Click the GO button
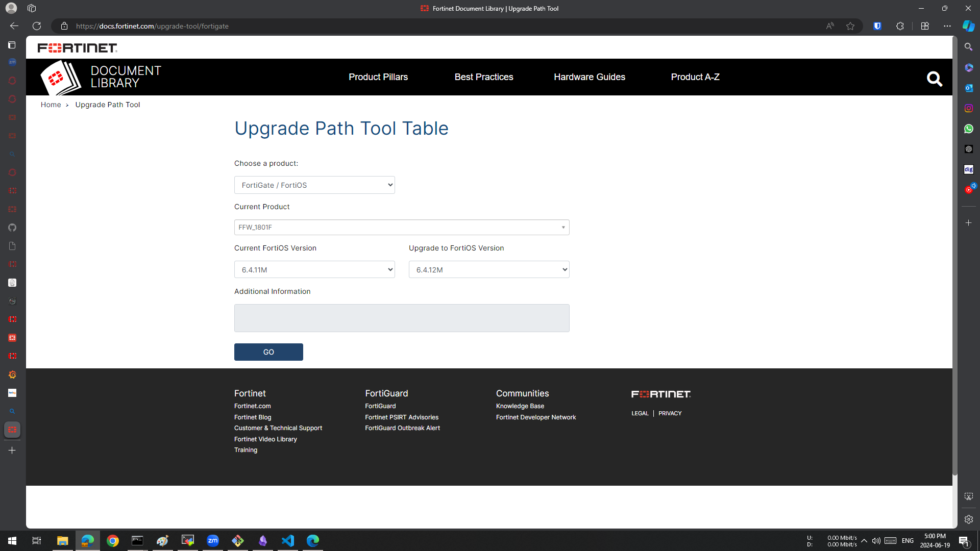 tap(268, 352)
